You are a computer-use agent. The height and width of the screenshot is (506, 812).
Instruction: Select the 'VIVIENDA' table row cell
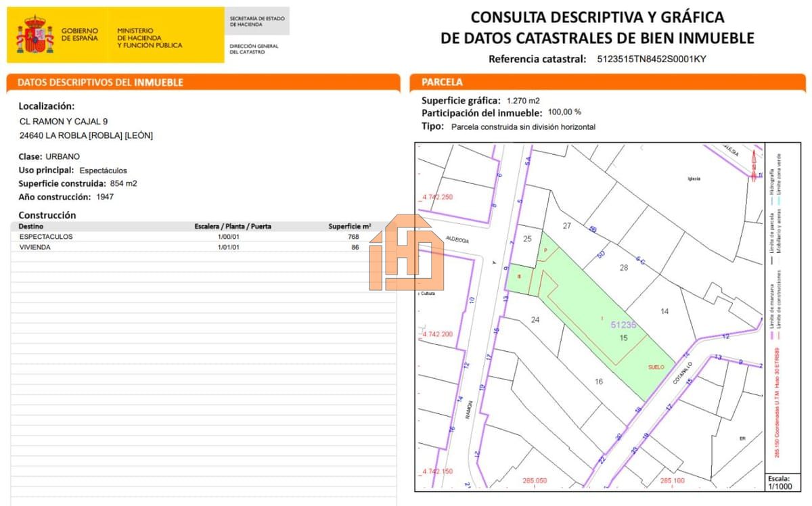click(35, 247)
